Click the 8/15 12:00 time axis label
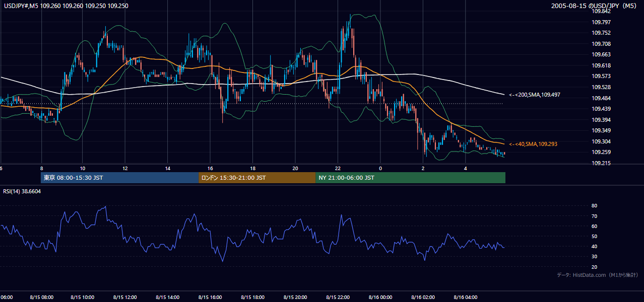This screenshot has height=302, width=644. 126,297
